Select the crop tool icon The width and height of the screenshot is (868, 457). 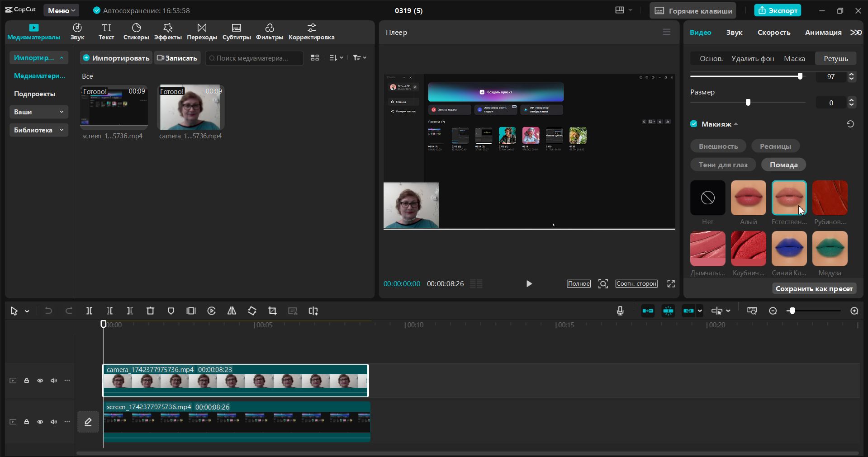tap(272, 311)
